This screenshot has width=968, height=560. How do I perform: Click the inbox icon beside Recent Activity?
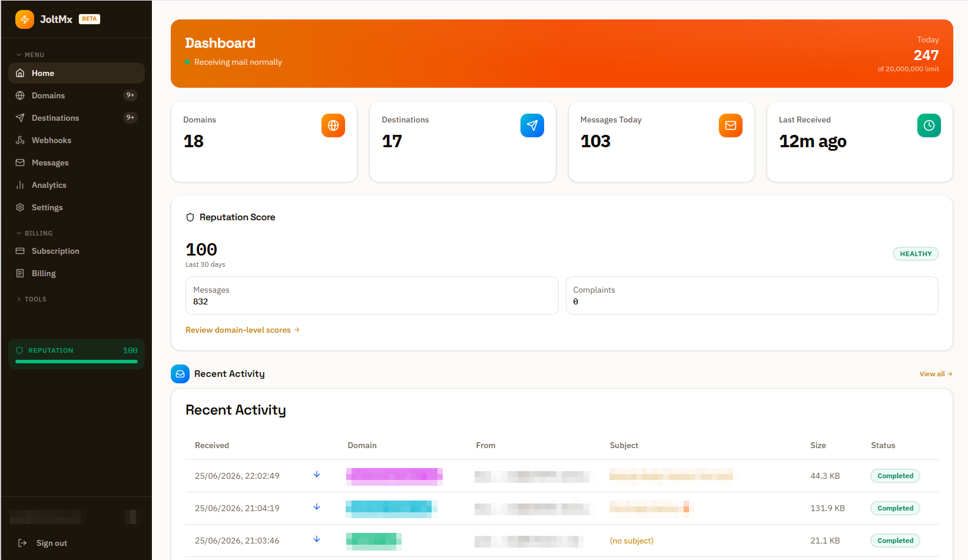[180, 374]
